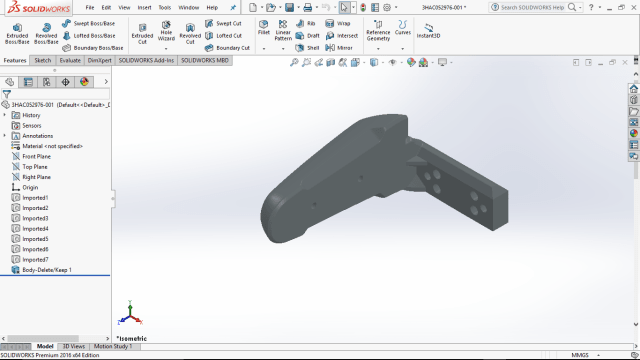Screen dimensions: 640x360
Task: Switch to the Evaluate tab
Action: 70,60
